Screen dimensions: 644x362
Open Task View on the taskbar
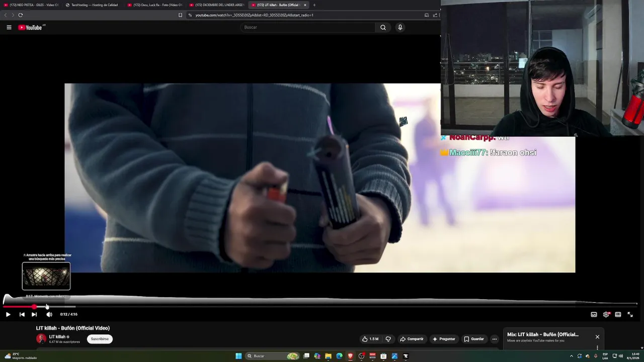click(306, 356)
